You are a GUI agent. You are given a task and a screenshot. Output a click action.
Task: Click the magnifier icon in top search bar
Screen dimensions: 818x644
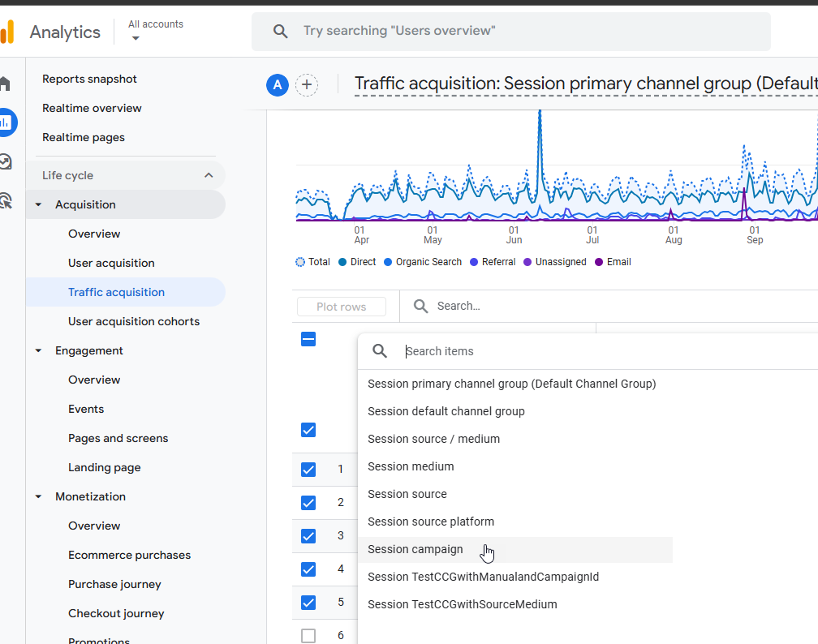(x=280, y=32)
